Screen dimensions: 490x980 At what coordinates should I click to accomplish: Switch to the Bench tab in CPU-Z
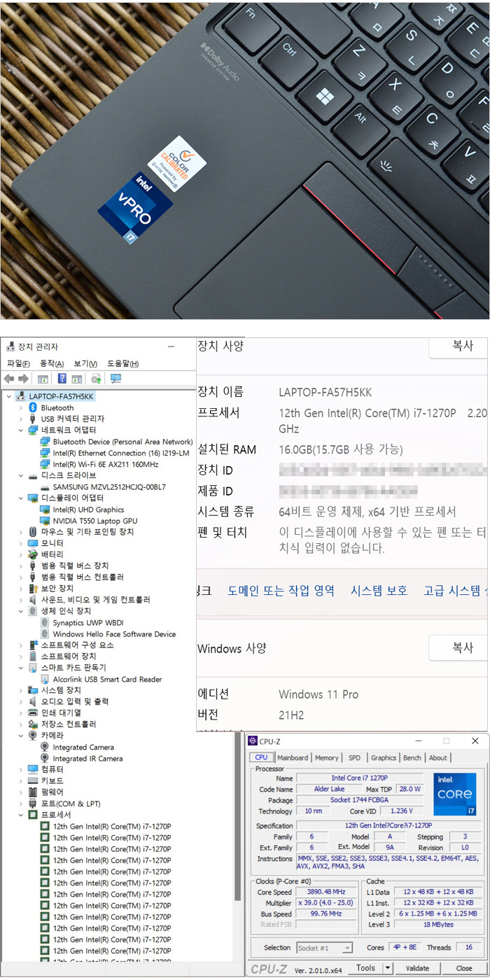(x=412, y=757)
